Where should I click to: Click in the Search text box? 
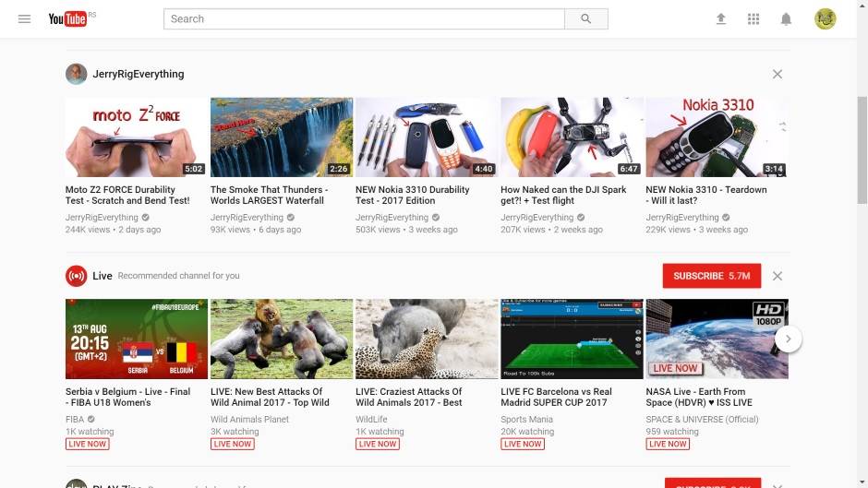(364, 18)
